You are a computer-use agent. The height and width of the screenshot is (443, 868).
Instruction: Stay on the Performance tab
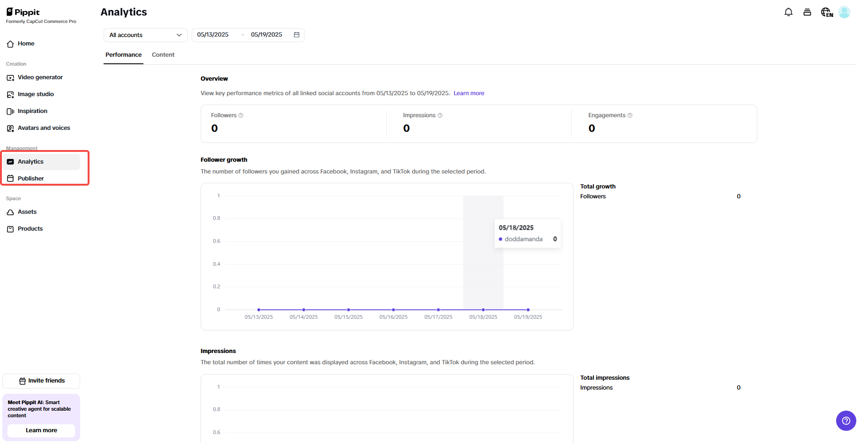pyautogui.click(x=123, y=54)
